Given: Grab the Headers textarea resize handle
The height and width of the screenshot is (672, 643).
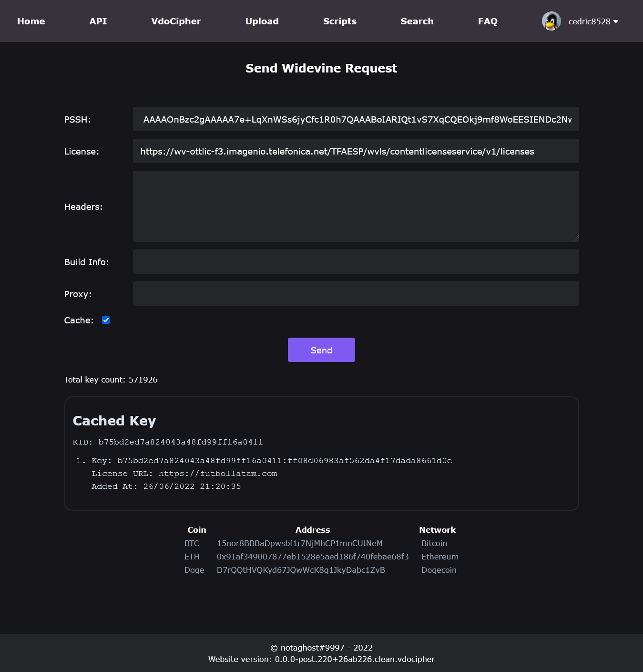Looking at the screenshot, I should click(575, 238).
